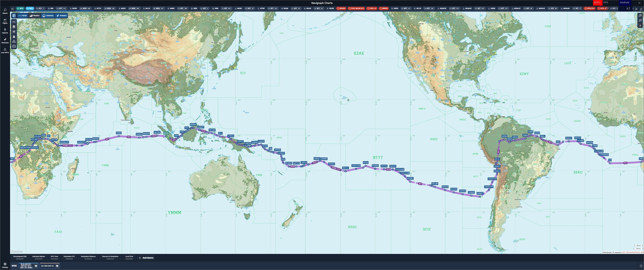644x270 pixels.
Task: Zoom in using the magnifier plus icon
Action: click(640, 16)
